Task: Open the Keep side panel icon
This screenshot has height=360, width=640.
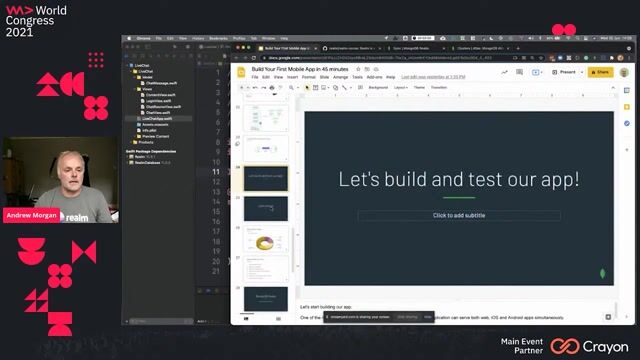Action: click(627, 107)
